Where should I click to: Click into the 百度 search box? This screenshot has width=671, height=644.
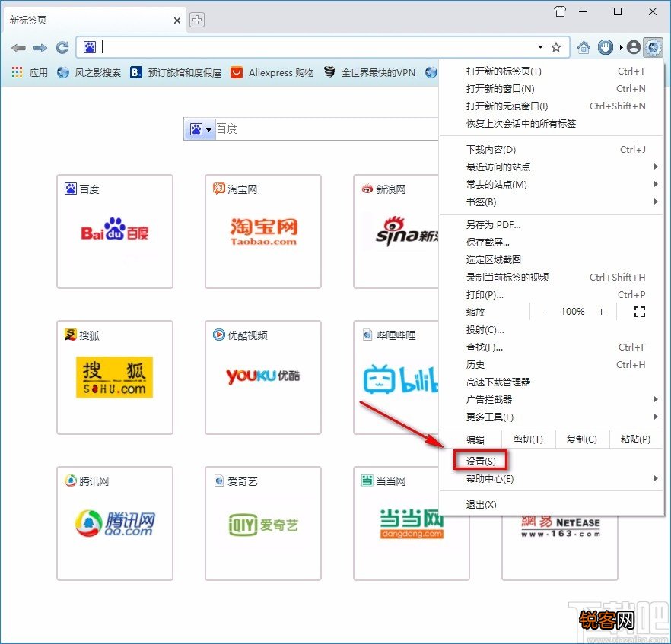click(326, 128)
